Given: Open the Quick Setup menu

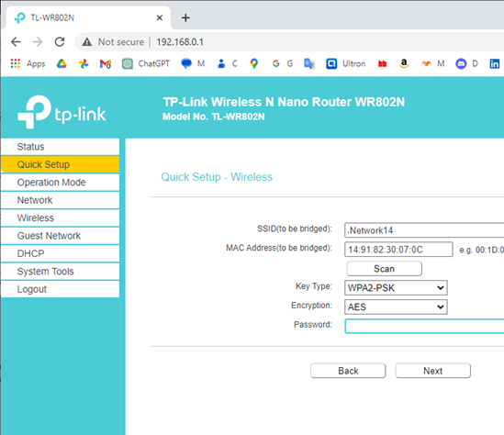Looking at the screenshot, I should point(60,164).
